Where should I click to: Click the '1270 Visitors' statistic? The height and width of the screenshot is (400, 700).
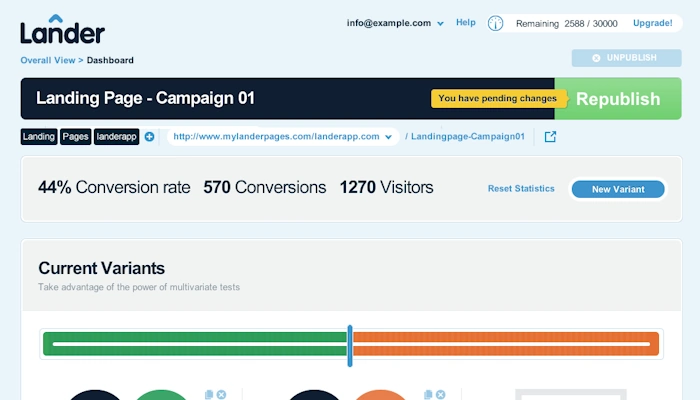(387, 188)
